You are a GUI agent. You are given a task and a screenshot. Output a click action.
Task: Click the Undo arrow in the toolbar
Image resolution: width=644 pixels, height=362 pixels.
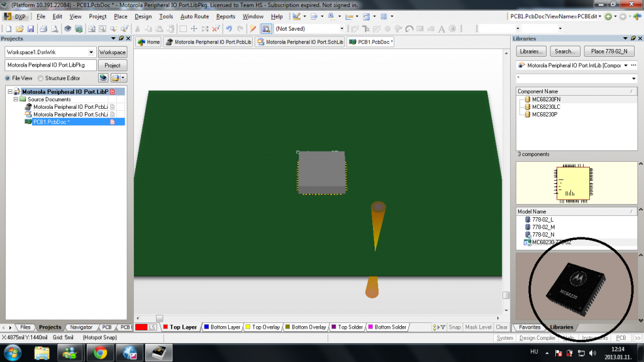[229, 29]
